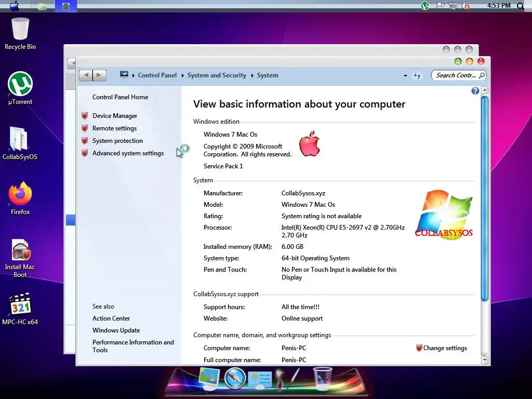Expand the arrow after the computer icon in breadcrumb
Screen dimensions: 532x399
pos(134,75)
